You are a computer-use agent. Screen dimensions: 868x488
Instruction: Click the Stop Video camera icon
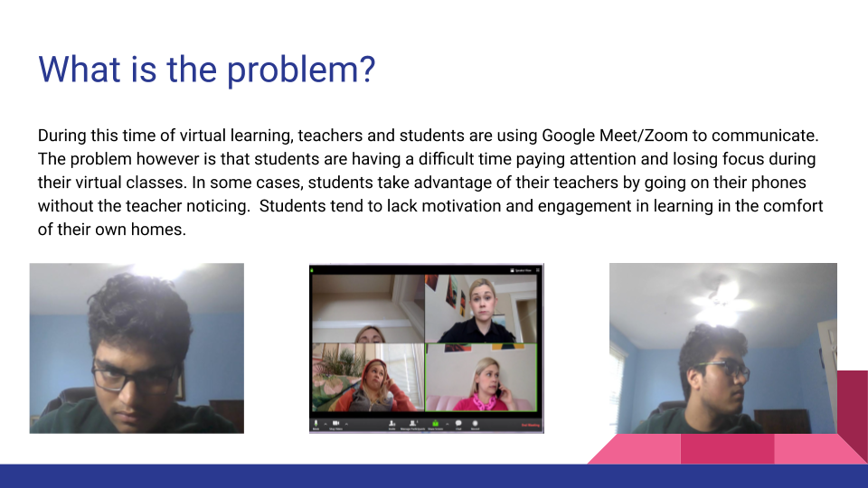tap(336, 423)
